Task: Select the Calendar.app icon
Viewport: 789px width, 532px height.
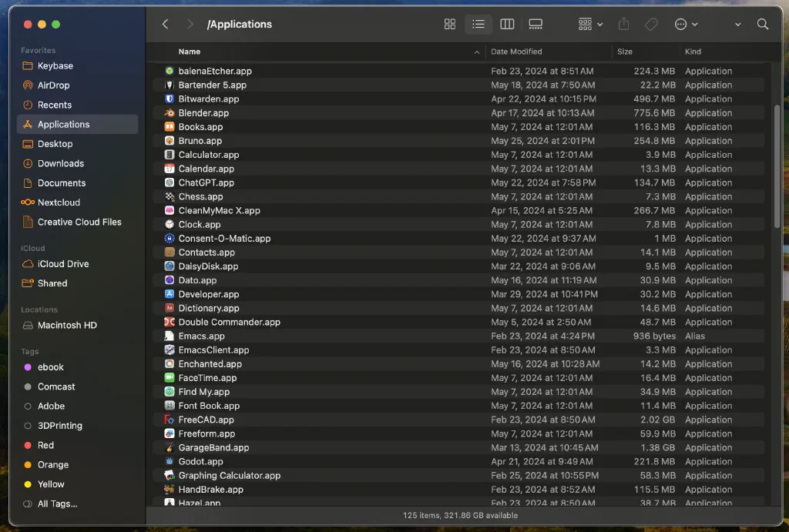Action: [170, 169]
